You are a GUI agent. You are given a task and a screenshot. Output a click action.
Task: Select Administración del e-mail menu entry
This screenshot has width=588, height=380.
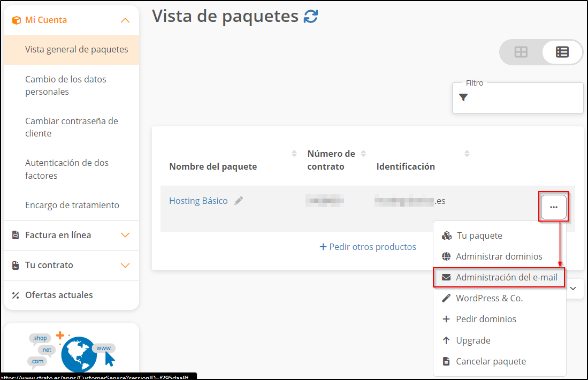(x=506, y=277)
